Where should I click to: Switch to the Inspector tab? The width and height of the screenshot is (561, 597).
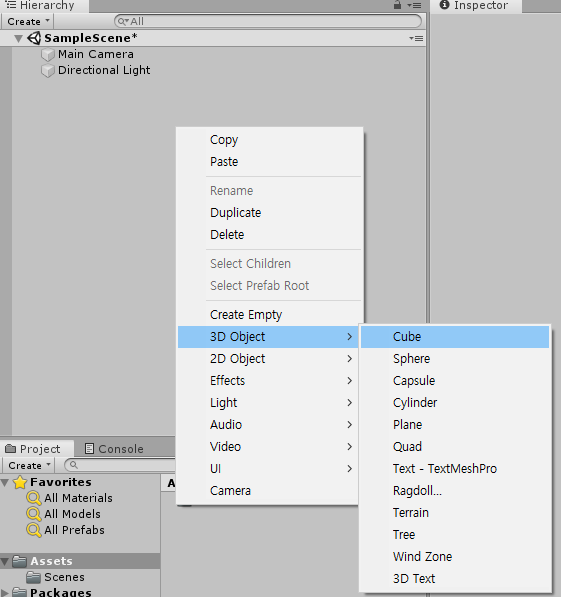click(x=476, y=6)
